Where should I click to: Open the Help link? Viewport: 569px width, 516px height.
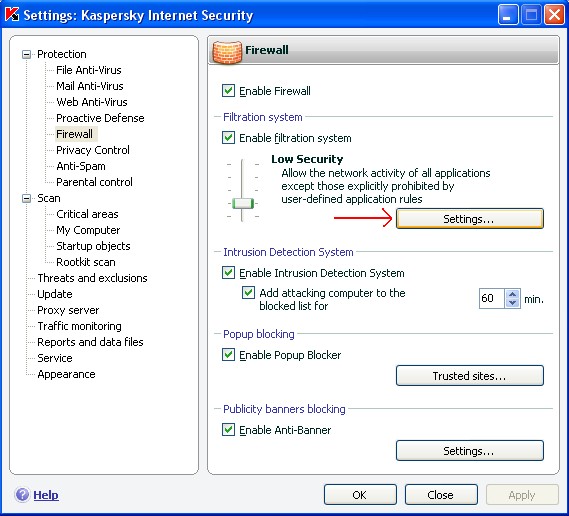(46, 495)
